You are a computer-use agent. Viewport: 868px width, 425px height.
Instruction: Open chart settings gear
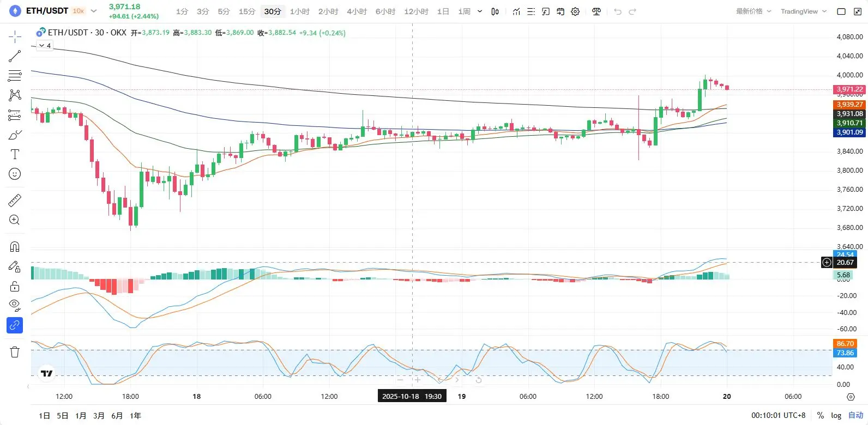[x=575, y=11]
